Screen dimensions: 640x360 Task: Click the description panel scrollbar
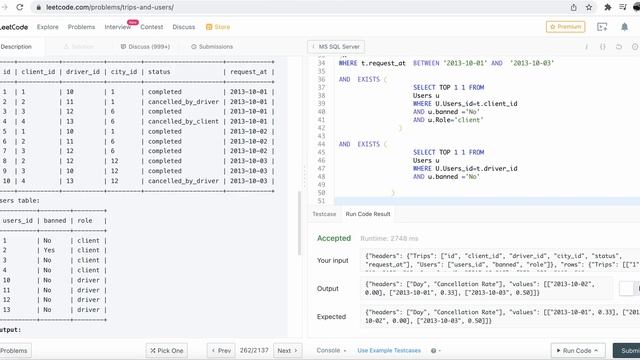click(300, 222)
